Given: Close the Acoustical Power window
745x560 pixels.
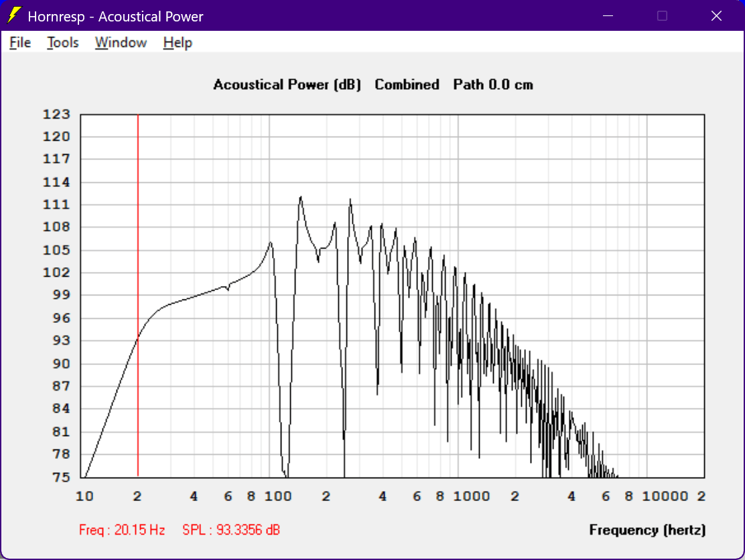Looking at the screenshot, I should 716,15.
